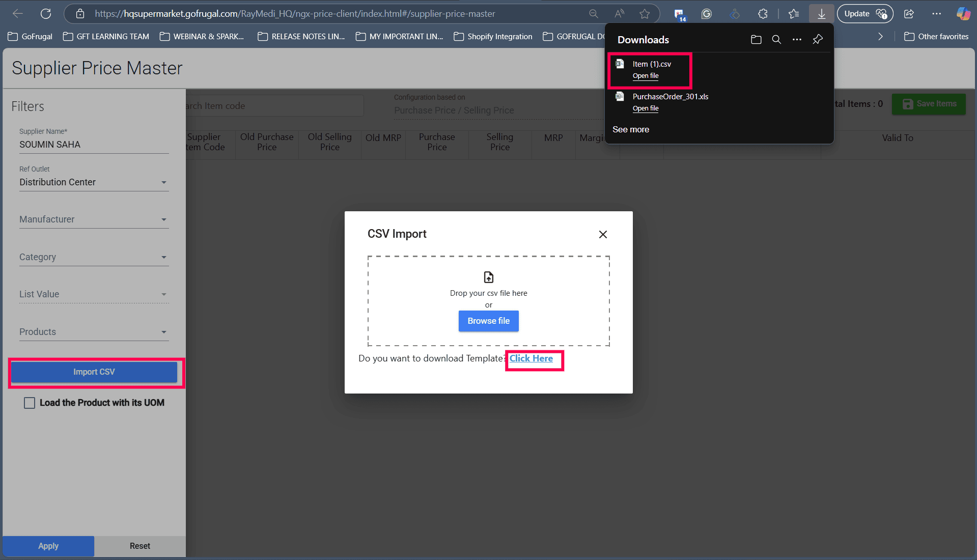Bookmark this page with the star icon
This screenshot has height=560, width=977.
(x=645, y=14)
